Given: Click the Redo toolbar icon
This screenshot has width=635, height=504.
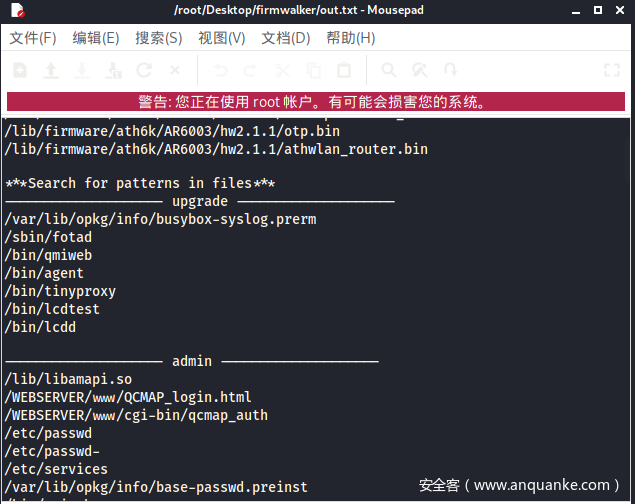Looking at the screenshot, I should (251, 71).
